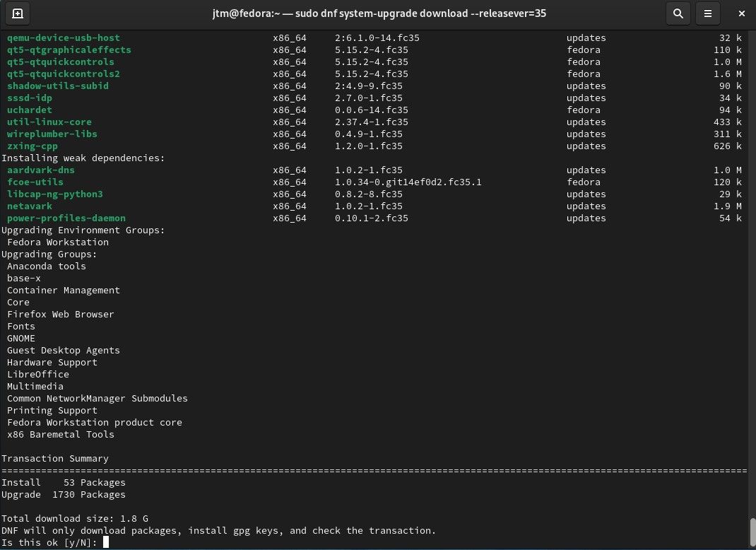Click the 'Total download size: 1.8 G' line
Screen dimensions: 756x550
click(x=74, y=519)
